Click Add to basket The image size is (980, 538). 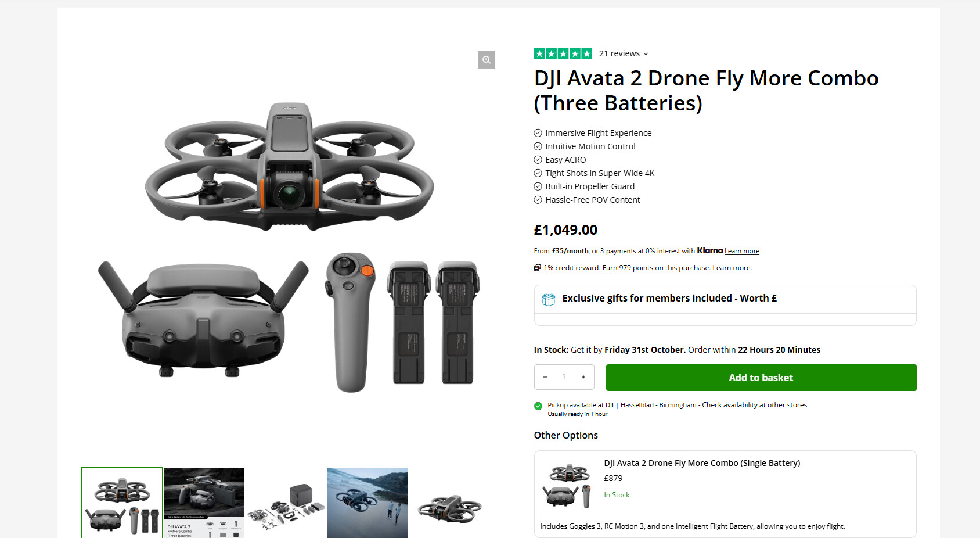[x=761, y=378]
